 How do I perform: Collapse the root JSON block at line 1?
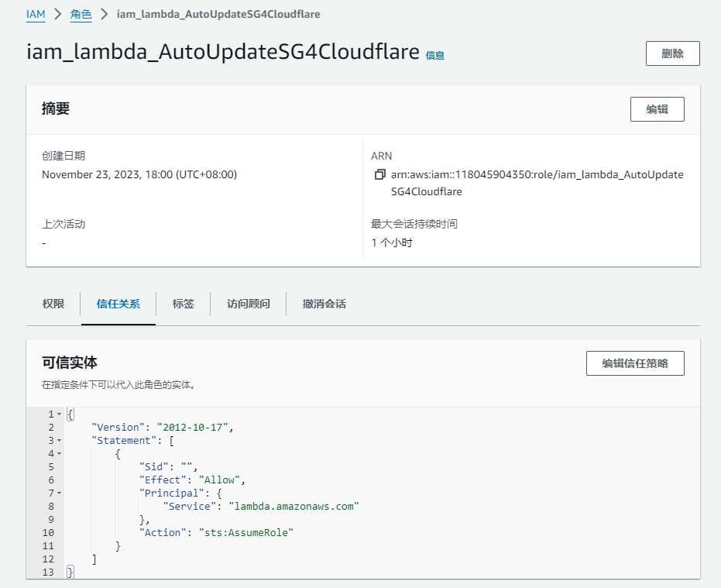tap(59, 414)
